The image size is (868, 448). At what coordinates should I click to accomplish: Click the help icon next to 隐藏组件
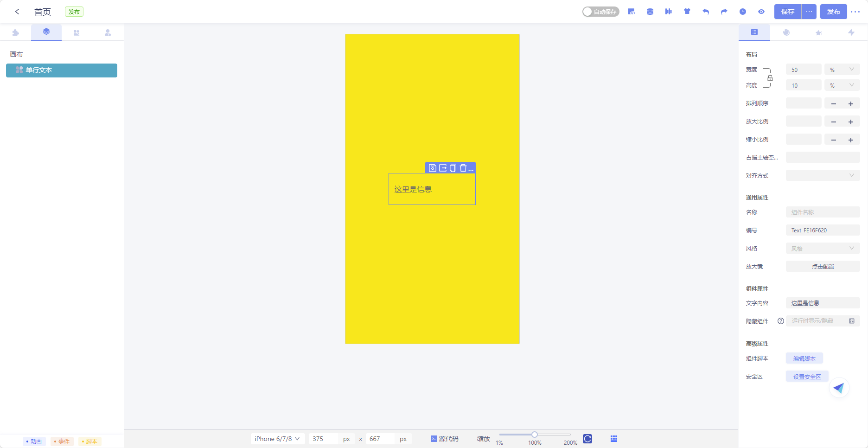tap(781, 321)
